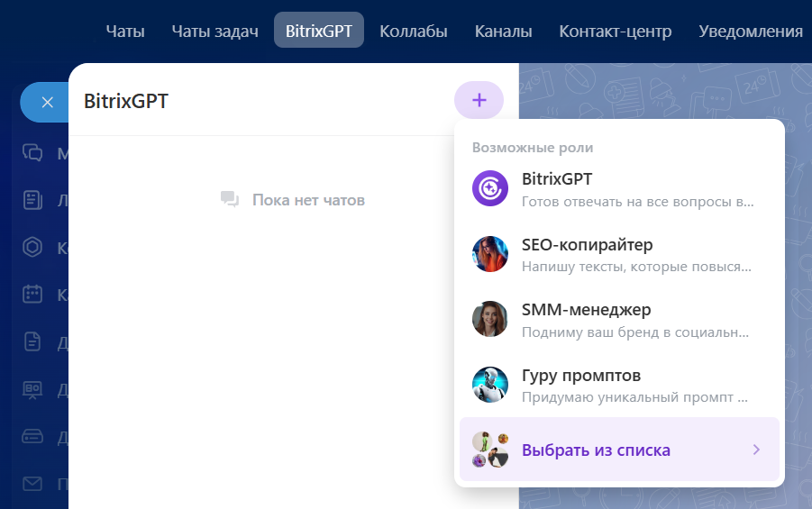Expand the Выбрать из списка chevron arrow
The width and height of the screenshot is (812, 509).
[x=756, y=450]
